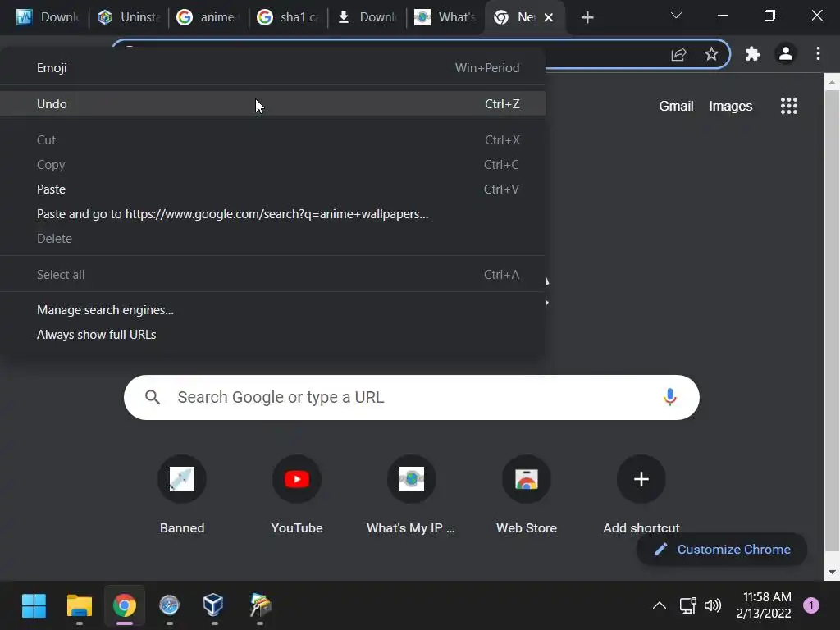The image size is (840, 630).
Task: Open the YouTube shortcut
Action: (x=297, y=494)
